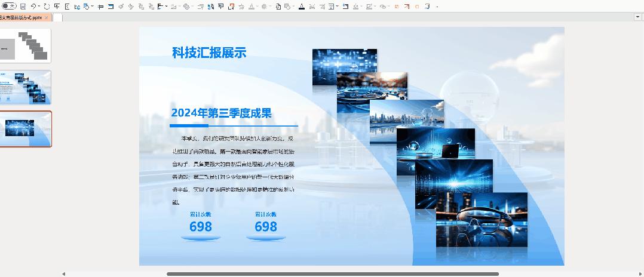This screenshot has height=277, width=644.
Task: Click the title text 科技汇报展示
Action: (x=209, y=53)
